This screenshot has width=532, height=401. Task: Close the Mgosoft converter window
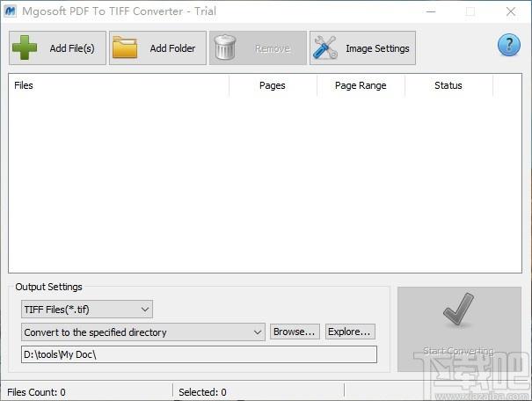(x=511, y=11)
